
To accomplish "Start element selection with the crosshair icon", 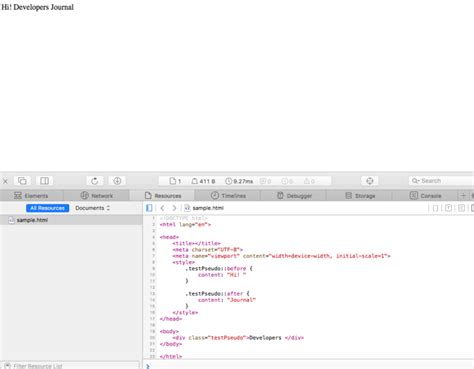I will tap(370, 181).
